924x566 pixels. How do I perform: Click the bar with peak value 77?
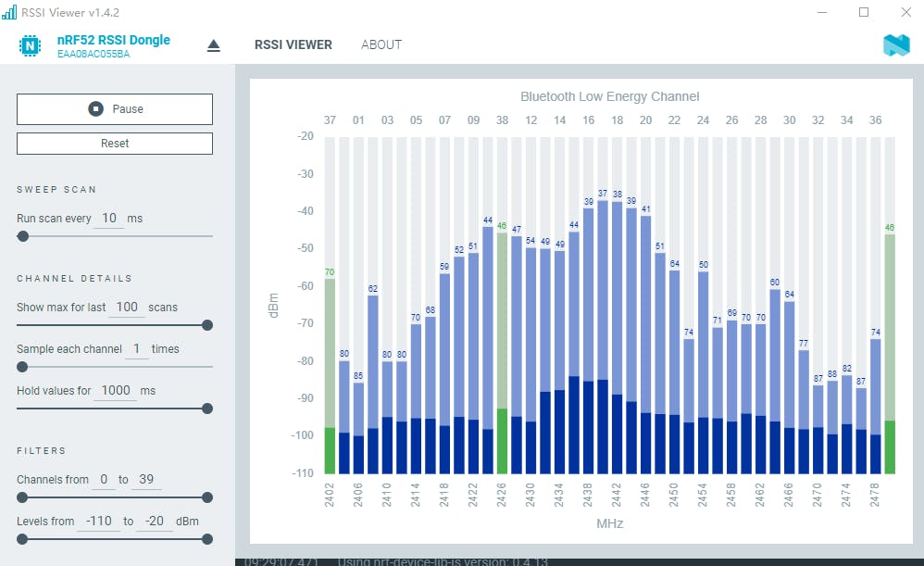[804, 412]
